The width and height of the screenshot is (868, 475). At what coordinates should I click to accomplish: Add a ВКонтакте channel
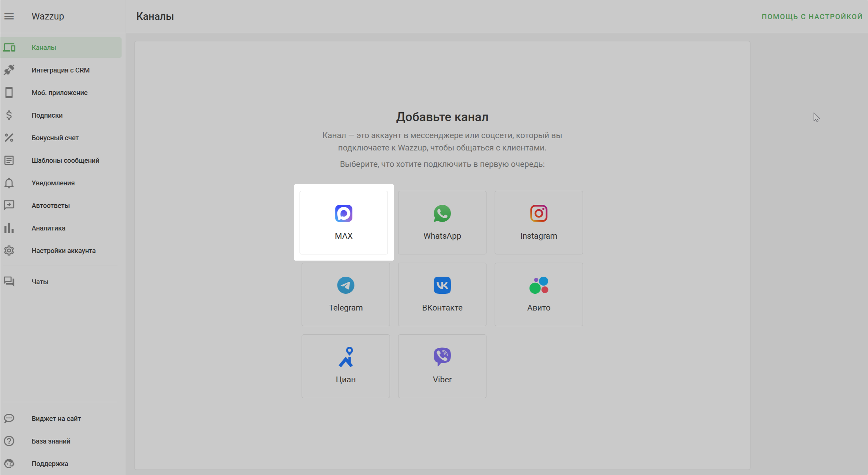click(x=442, y=294)
